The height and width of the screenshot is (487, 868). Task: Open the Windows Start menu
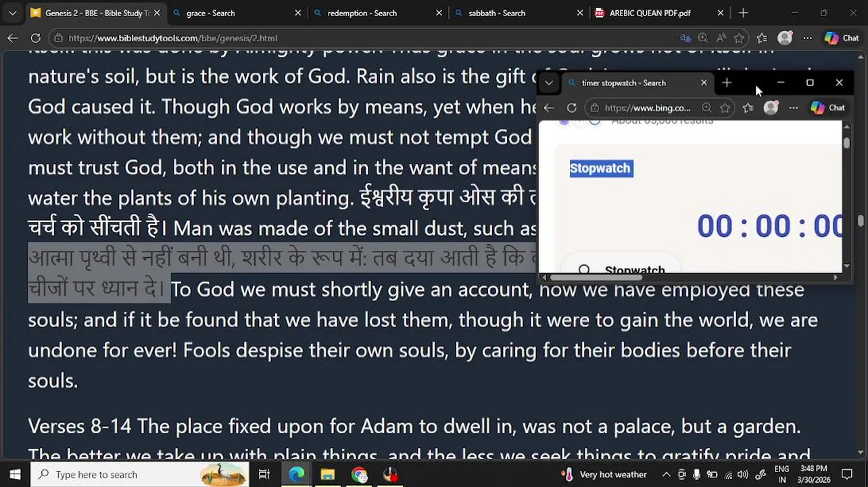(15, 474)
